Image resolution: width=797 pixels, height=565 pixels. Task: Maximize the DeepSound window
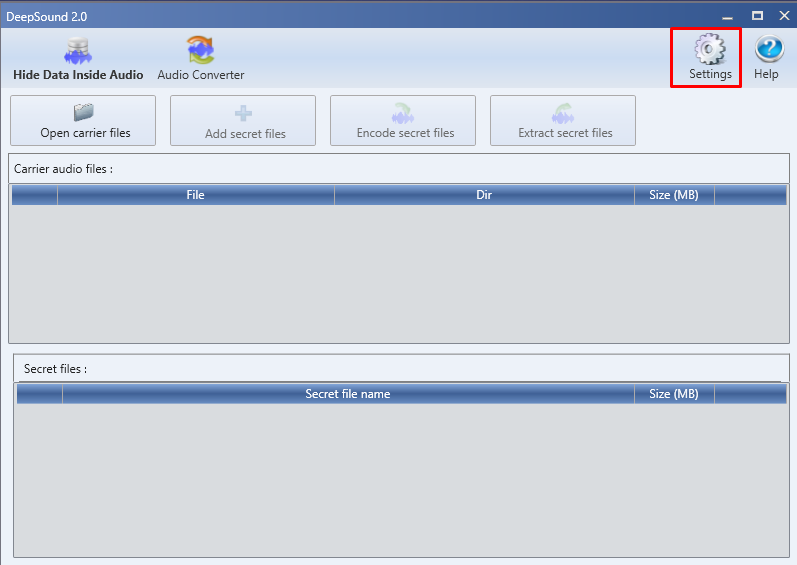(x=757, y=16)
